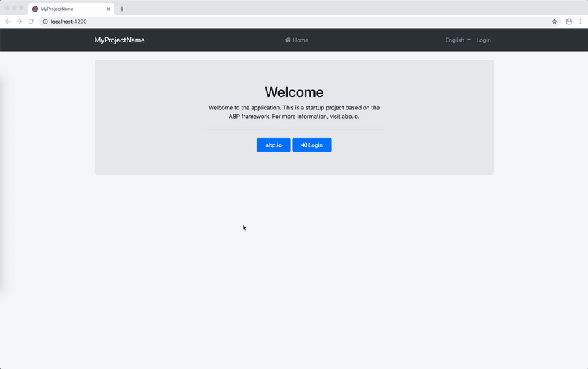
Task: Go back using the browser back arrow
Action: coord(8,22)
